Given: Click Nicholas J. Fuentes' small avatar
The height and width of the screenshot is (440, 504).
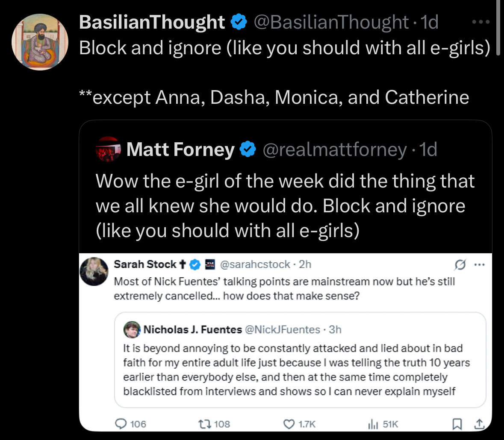Looking at the screenshot, I should click(x=132, y=329).
